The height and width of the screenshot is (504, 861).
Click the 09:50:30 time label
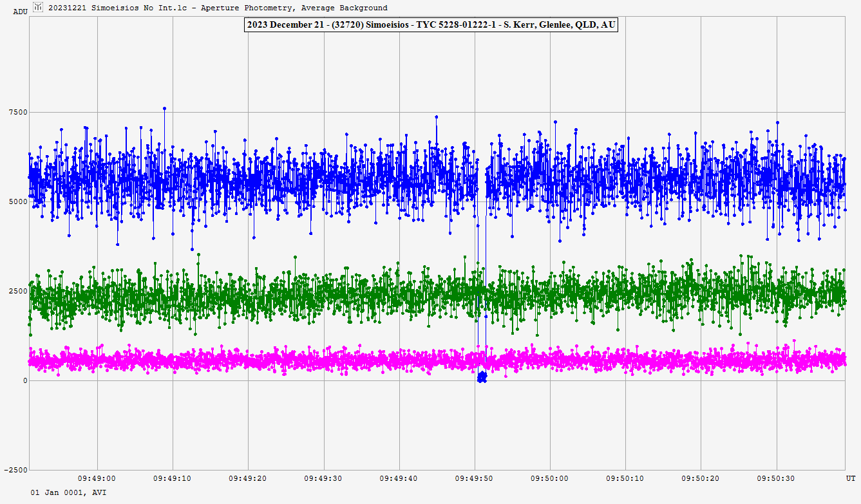point(777,478)
